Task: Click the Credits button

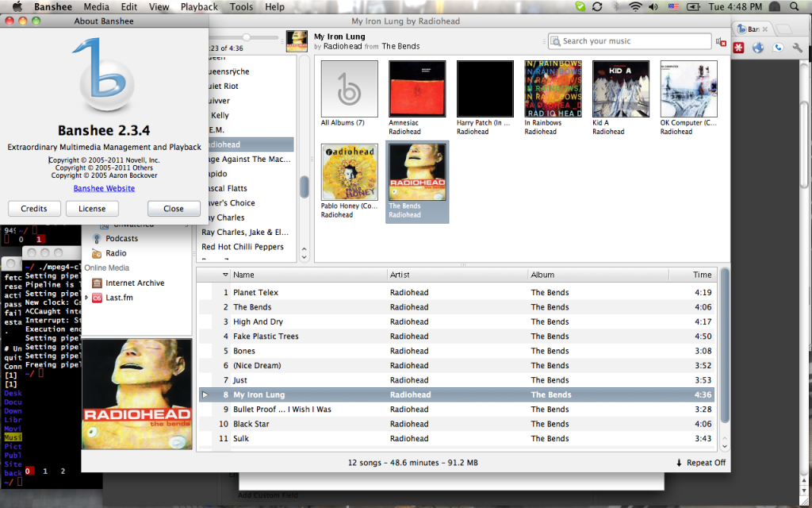Action: pyautogui.click(x=34, y=209)
